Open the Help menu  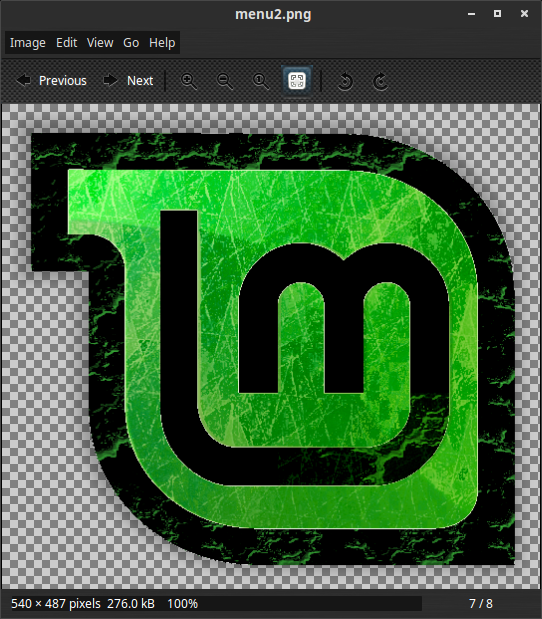162,43
